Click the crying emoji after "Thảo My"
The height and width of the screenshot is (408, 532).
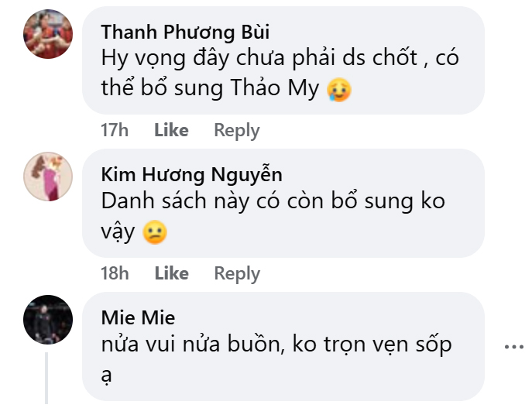[x=339, y=89]
